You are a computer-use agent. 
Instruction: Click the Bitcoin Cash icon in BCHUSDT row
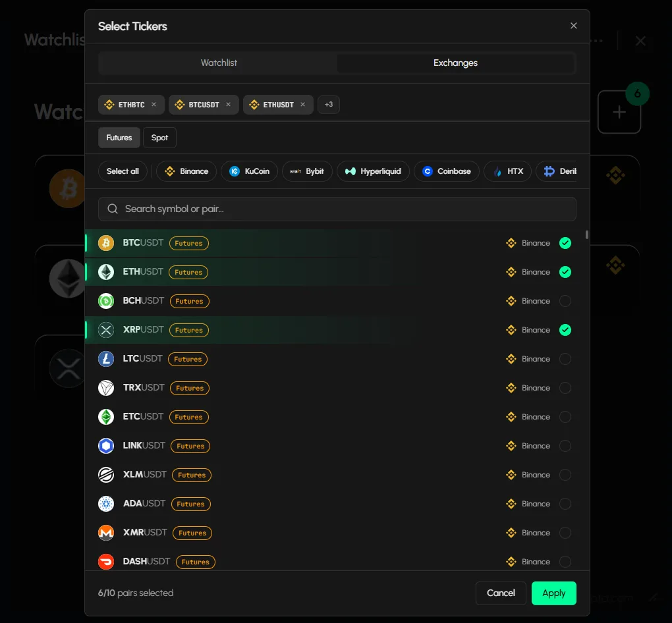click(106, 301)
